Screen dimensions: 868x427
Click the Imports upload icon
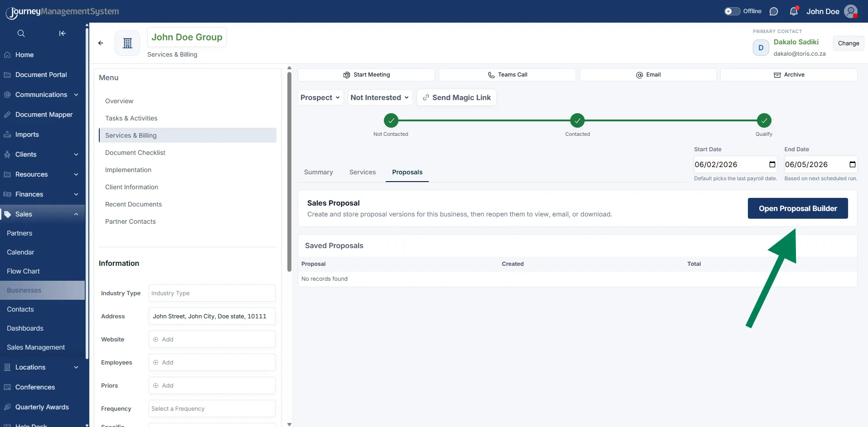7,134
